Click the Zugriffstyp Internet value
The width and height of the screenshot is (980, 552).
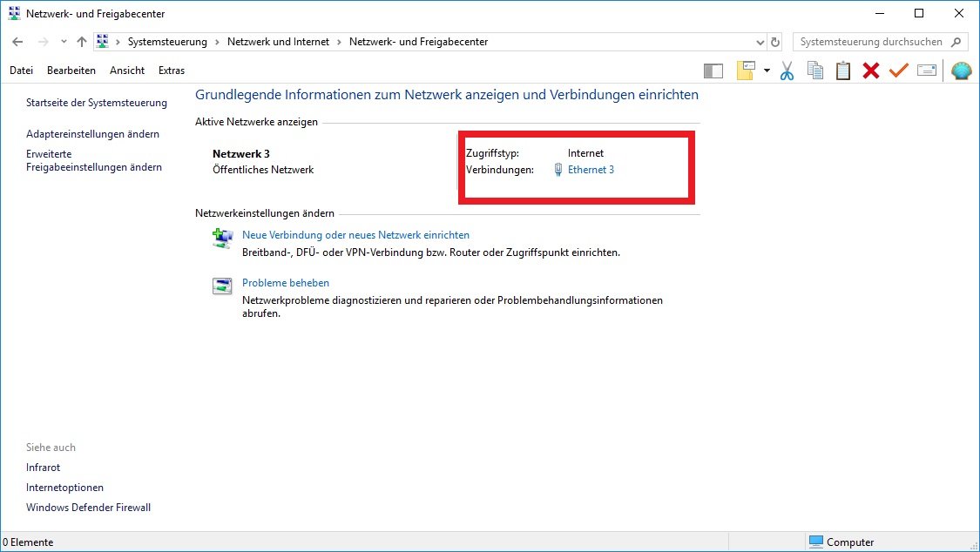tap(585, 153)
